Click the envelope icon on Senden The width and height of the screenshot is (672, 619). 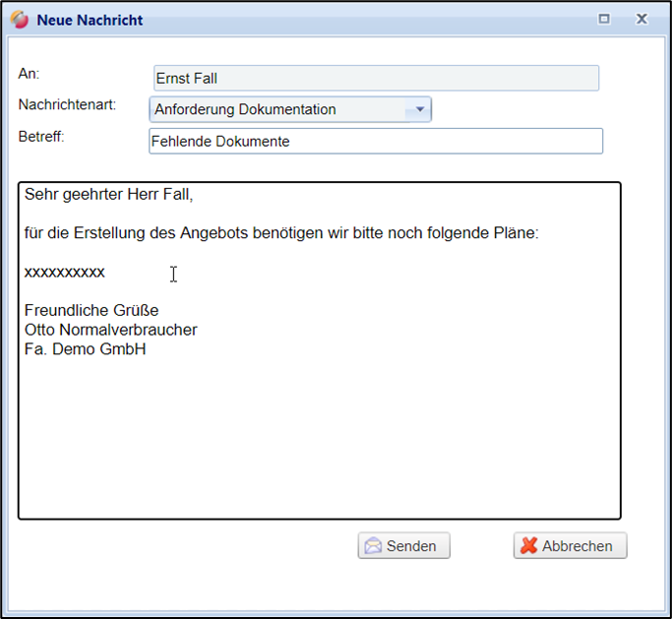coord(373,546)
